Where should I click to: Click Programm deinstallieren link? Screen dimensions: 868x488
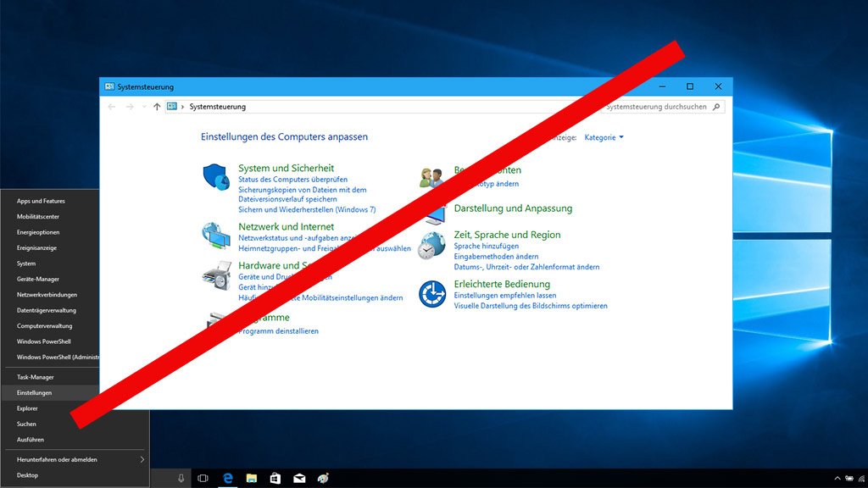click(x=278, y=331)
